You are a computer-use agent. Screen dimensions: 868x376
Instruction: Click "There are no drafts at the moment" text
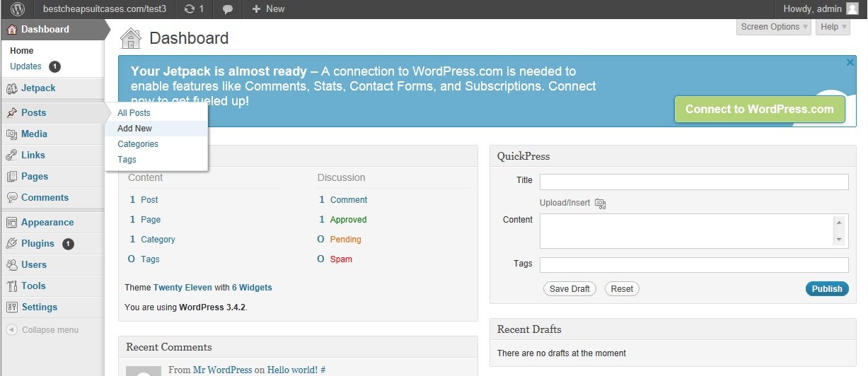pos(562,353)
